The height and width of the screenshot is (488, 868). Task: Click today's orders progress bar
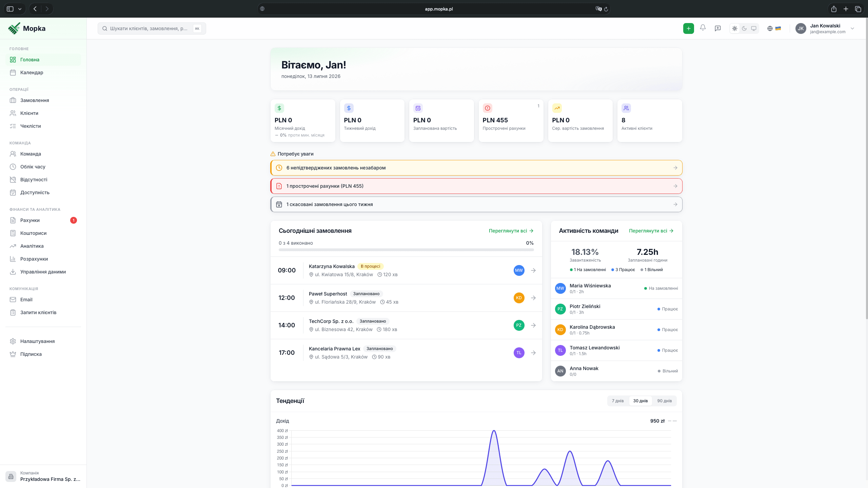click(x=406, y=250)
